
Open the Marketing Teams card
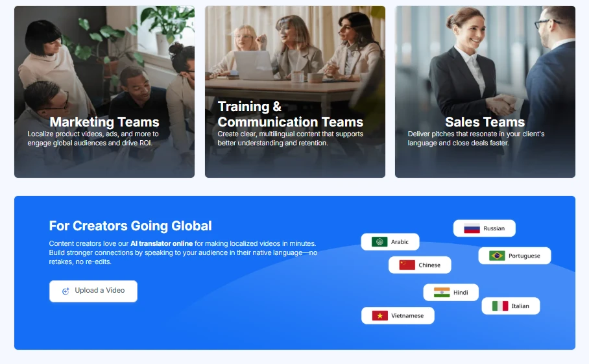click(104, 91)
